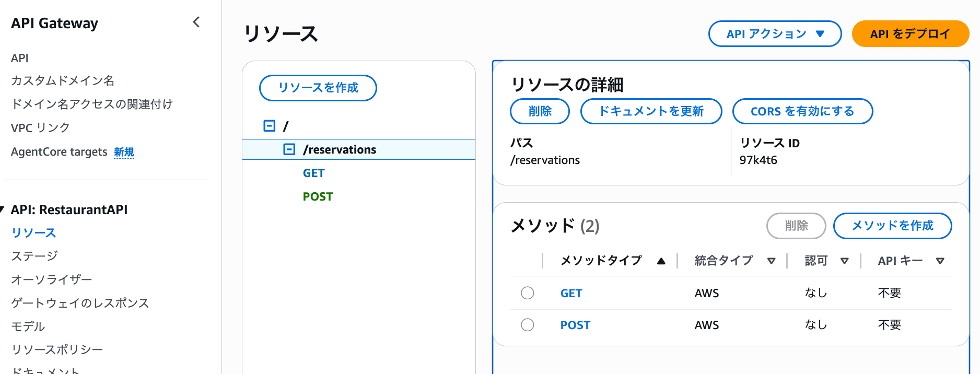Open the 統合タイプ sort dropdown

772,261
